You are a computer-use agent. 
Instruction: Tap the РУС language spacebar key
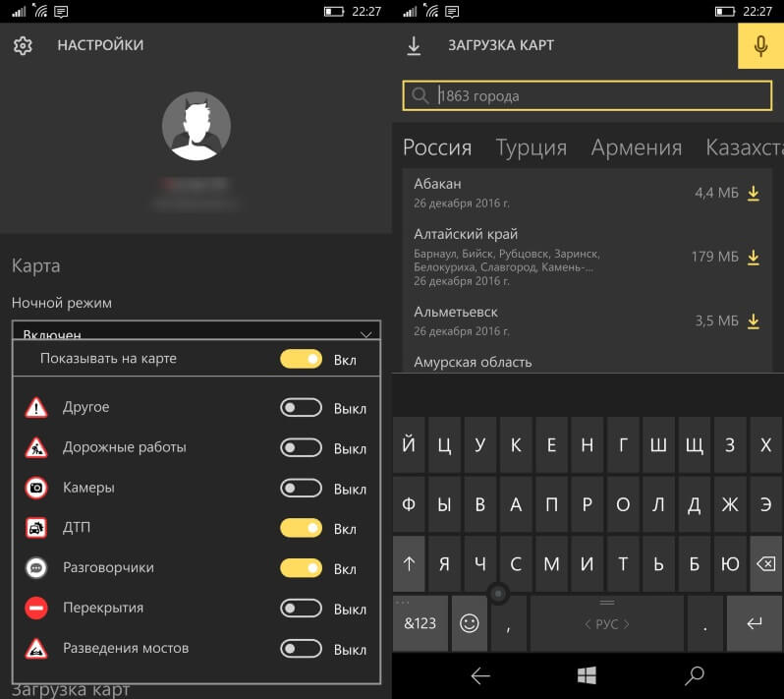pyautogui.click(x=607, y=623)
